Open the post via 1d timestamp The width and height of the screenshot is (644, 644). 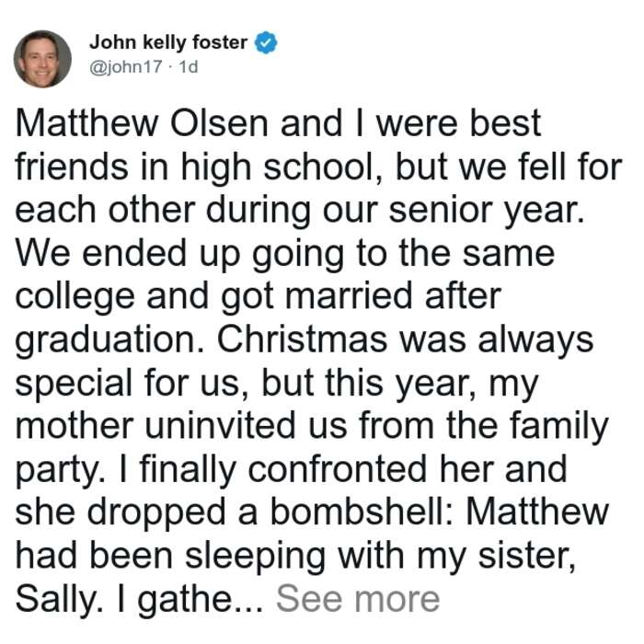(189, 66)
